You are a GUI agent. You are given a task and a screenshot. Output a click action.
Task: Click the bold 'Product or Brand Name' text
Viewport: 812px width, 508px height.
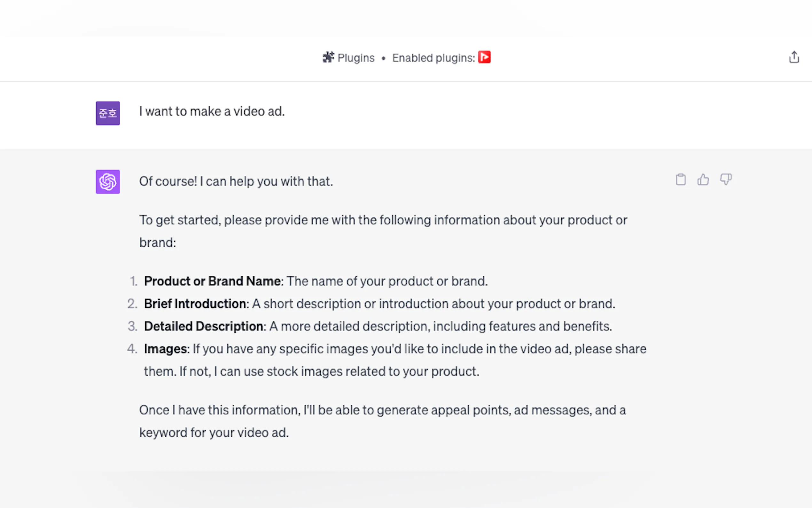pyautogui.click(x=213, y=281)
